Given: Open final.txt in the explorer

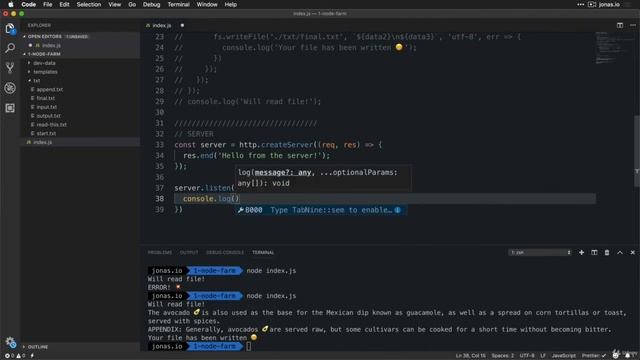Looking at the screenshot, I should click(45, 98).
